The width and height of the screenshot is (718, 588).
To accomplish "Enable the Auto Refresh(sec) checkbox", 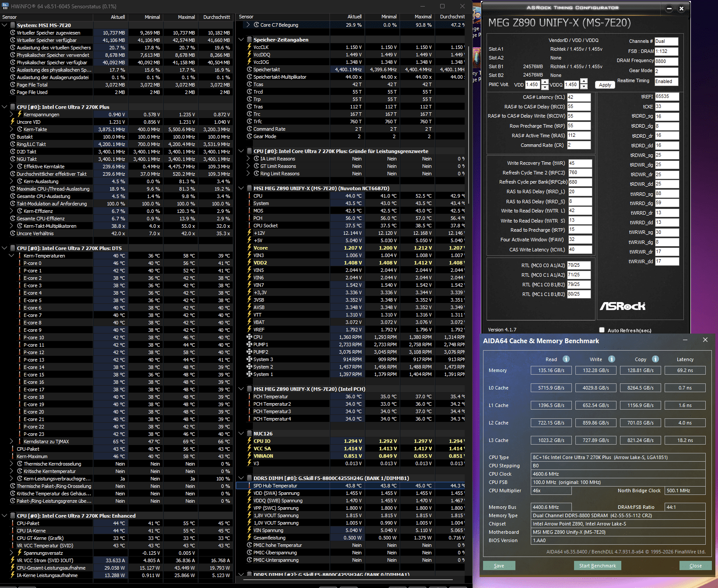I will point(602,330).
